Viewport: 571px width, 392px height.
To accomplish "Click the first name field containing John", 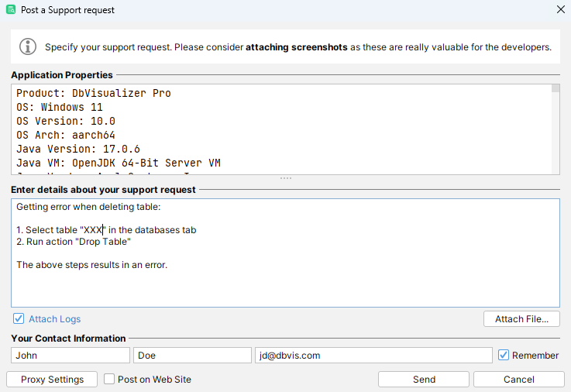I will coord(71,355).
